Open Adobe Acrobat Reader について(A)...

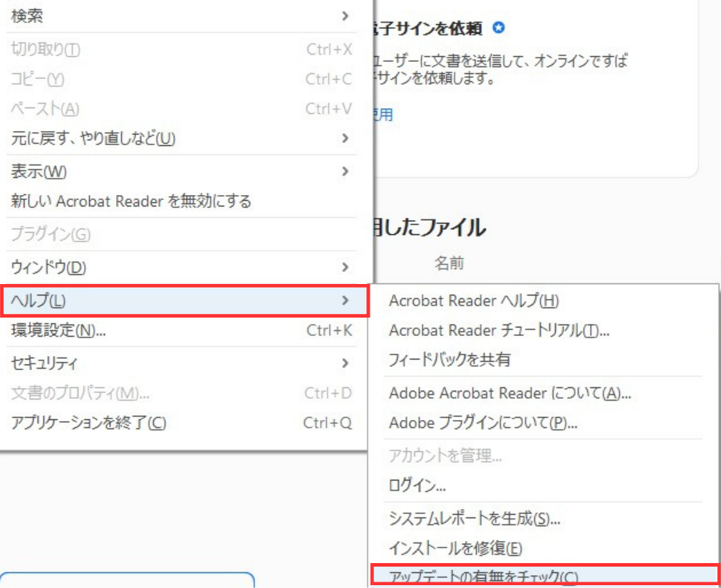click(510, 393)
